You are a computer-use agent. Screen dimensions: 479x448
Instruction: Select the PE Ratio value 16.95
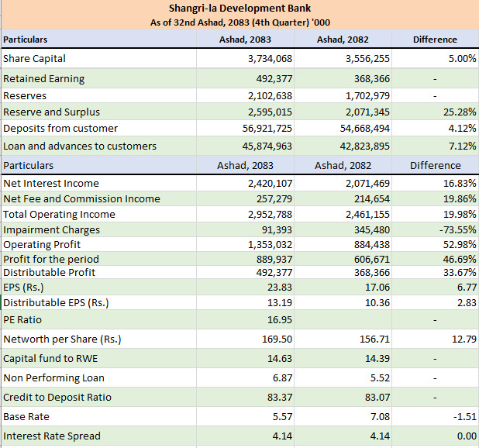point(280,320)
